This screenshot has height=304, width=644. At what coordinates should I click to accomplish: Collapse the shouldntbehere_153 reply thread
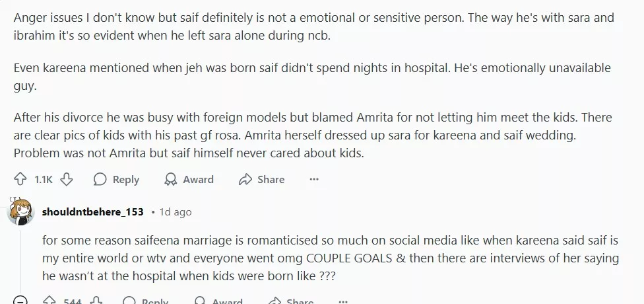[x=20, y=301]
